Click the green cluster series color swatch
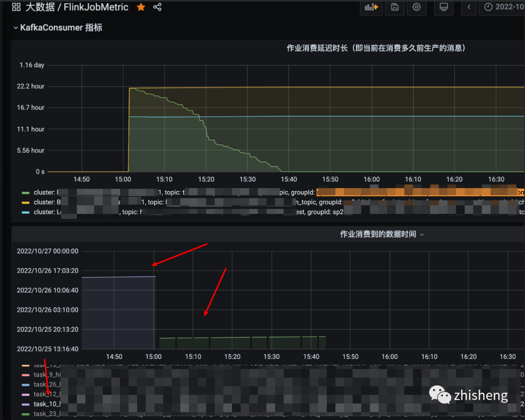Screen dimensions: 525x420 coord(25,193)
